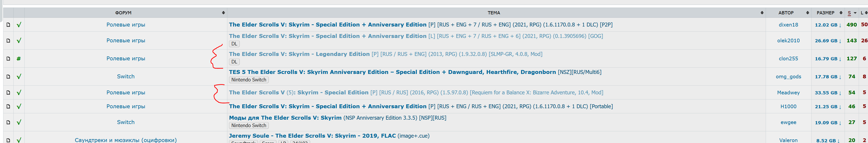Click the green checkmark status in the olek2010 row
Image resolution: width=868 pixels, height=143 pixels.
click(19, 40)
